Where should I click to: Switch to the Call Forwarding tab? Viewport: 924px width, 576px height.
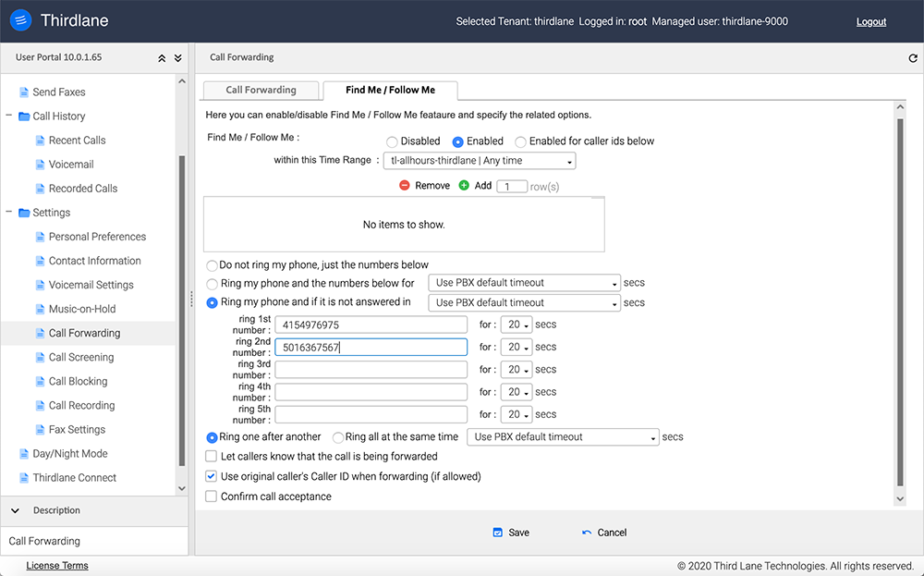point(261,91)
